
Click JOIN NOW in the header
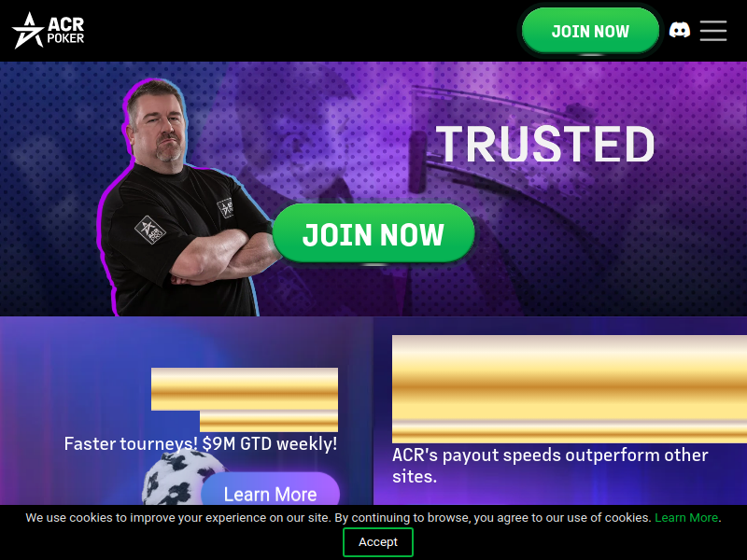(x=590, y=31)
